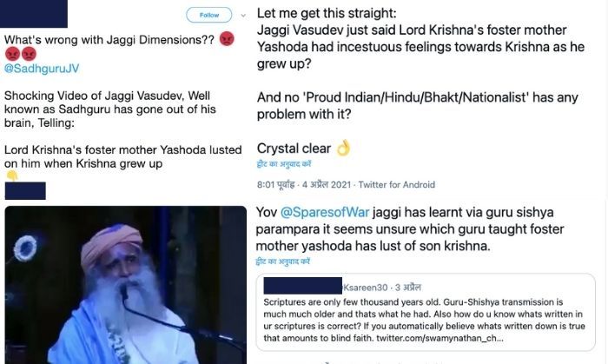
Task: Open the quoted tweet about Guru-Shishya transmission
Action: click(x=426, y=312)
